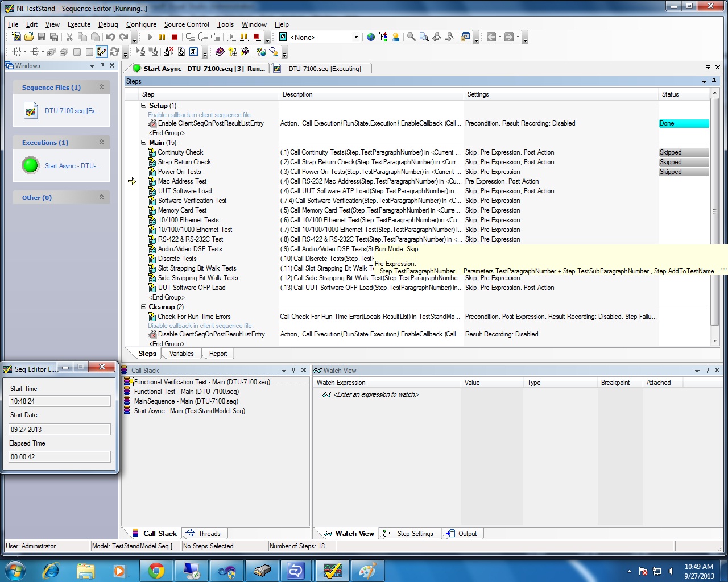Click the Refresh arrows icon in toolbar
The image size is (728, 582).
click(114, 52)
